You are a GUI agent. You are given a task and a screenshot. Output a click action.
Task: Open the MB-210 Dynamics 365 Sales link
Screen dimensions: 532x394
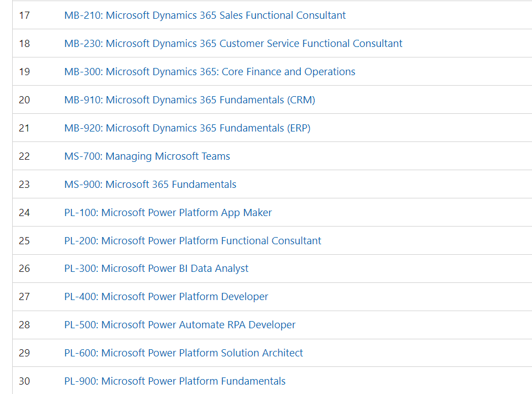point(205,15)
